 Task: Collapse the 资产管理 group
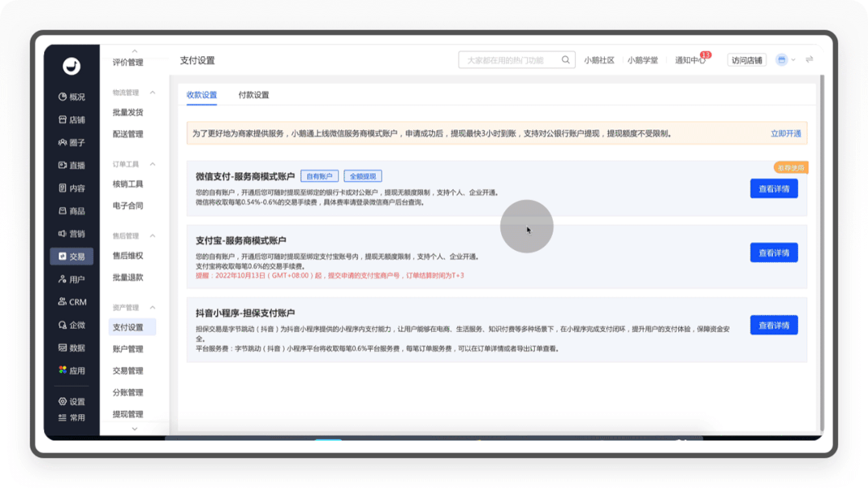pyautogui.click(x=153, y=308)
